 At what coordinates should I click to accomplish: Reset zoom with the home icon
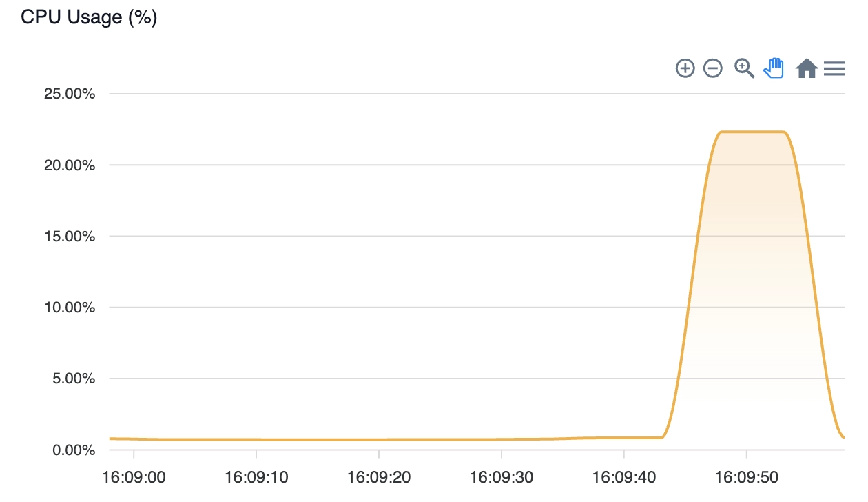pos(807,68)
